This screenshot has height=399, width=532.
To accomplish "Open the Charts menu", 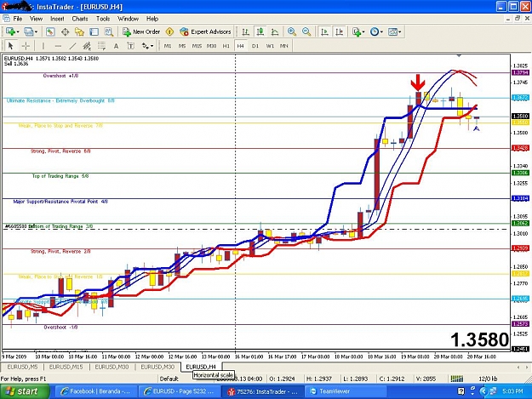I will [x=80, y=19].
